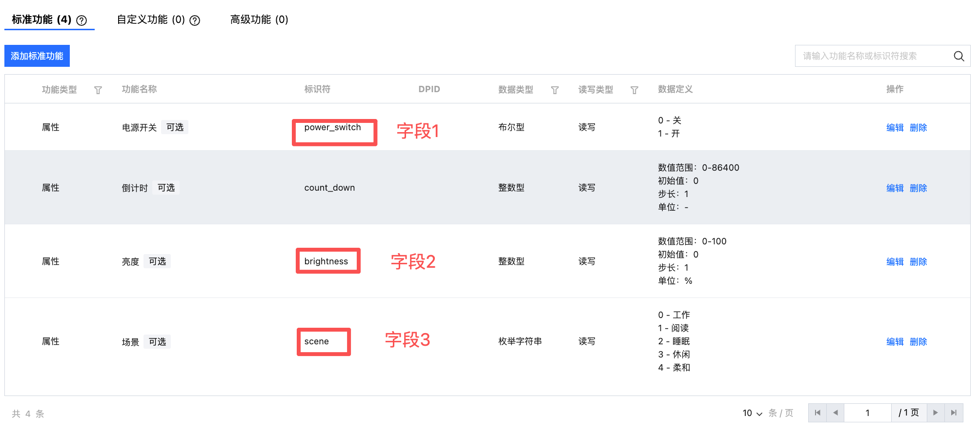Jump to the last page
The height and width of the screenshot is (436, 980).
click(954, 413)
